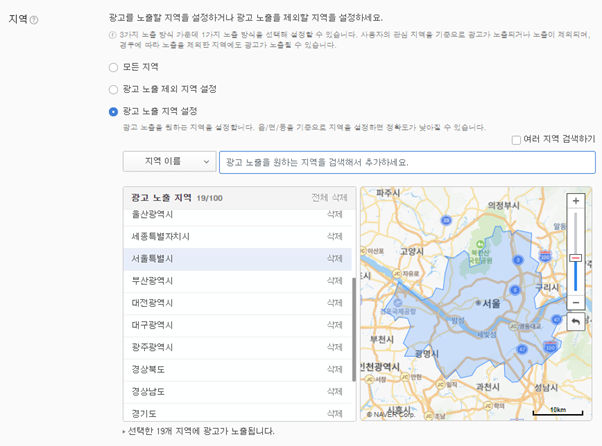Enable 여러 지역 검색하기 checkbox
The width and height of the screenshot is (602, 446).
click(516, 140)
